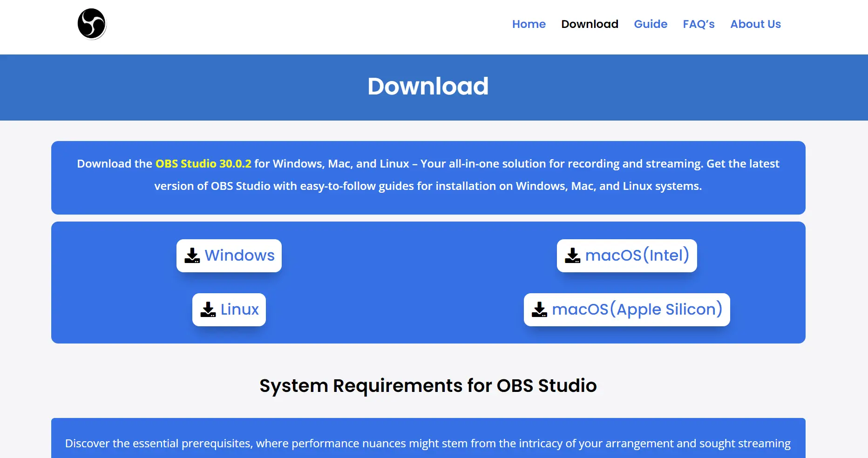
Task: Visit the About Us page
Action: point(755,24)
